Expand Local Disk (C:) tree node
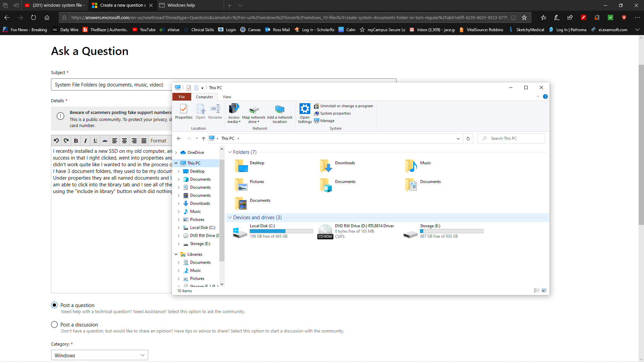 pos(179,228)
